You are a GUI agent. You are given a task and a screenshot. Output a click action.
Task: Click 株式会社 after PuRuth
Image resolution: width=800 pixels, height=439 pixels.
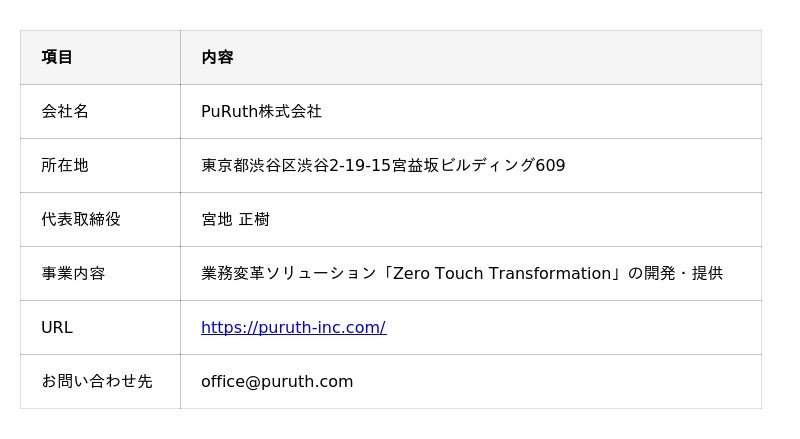290,111
